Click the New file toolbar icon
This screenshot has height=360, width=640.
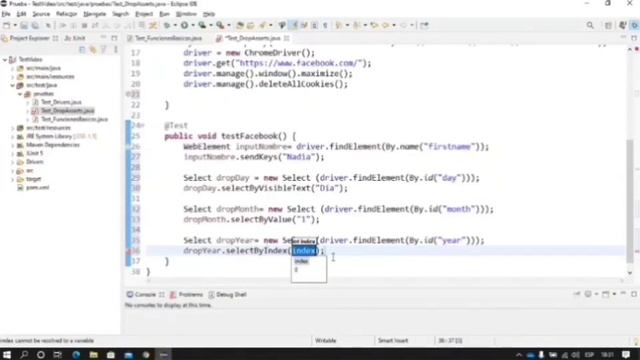pyautogui.click(x=7, y=25)
